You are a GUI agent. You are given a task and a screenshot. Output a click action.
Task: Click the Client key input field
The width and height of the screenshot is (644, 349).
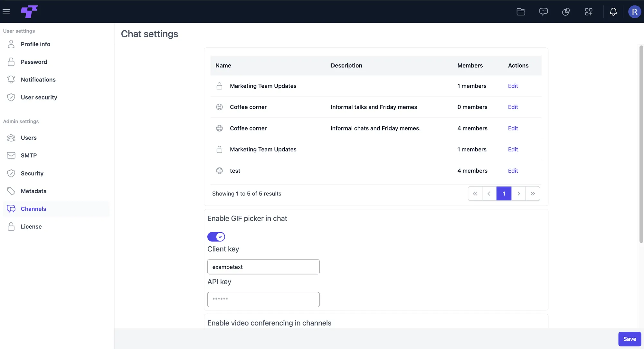click(x=263, y=267)
